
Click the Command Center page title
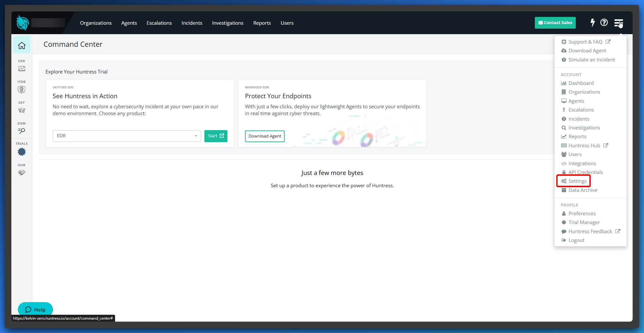pyautogui.click(x=73, y=44)
